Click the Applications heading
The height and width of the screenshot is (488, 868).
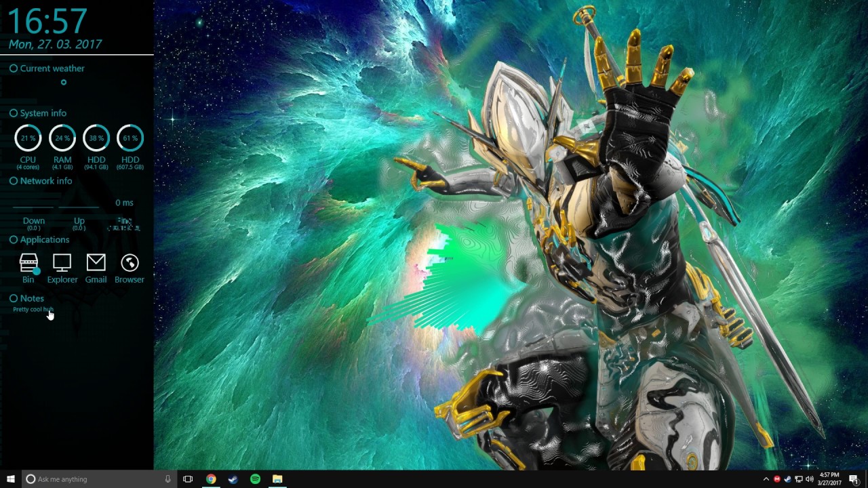[x=45, y=240]
